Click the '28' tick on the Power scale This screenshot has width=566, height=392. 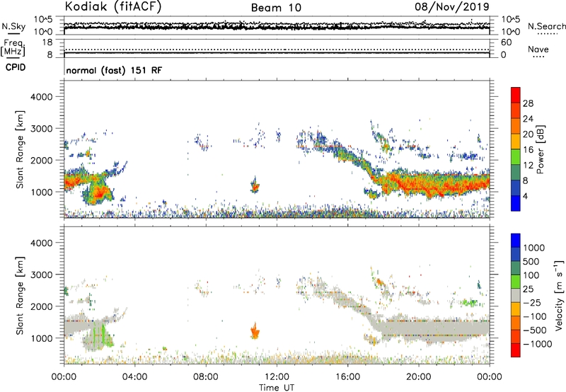pyautogui.click(x=528, y=103)
